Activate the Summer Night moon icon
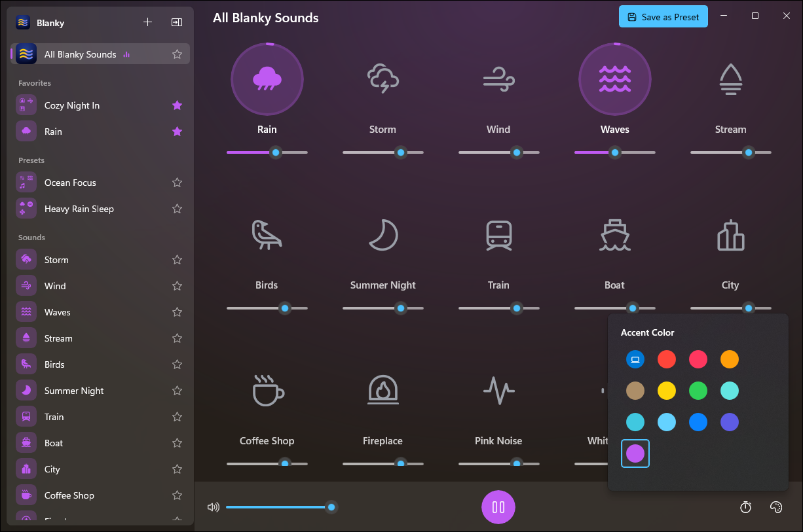Image resolution: width=803 pixels, height=532 pixels. pos(383,235)
